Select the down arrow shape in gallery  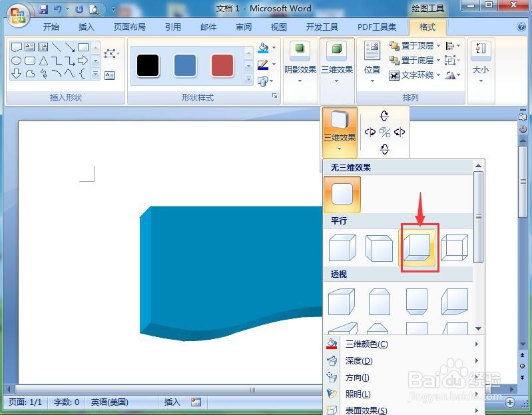click(x=16, y=73)
